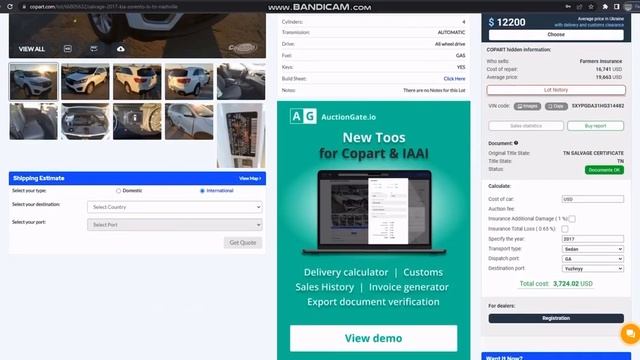The width and height of the screenshot is (640, 360).
Task: Select the side damage car thumbnail
Action: point(189,121)
